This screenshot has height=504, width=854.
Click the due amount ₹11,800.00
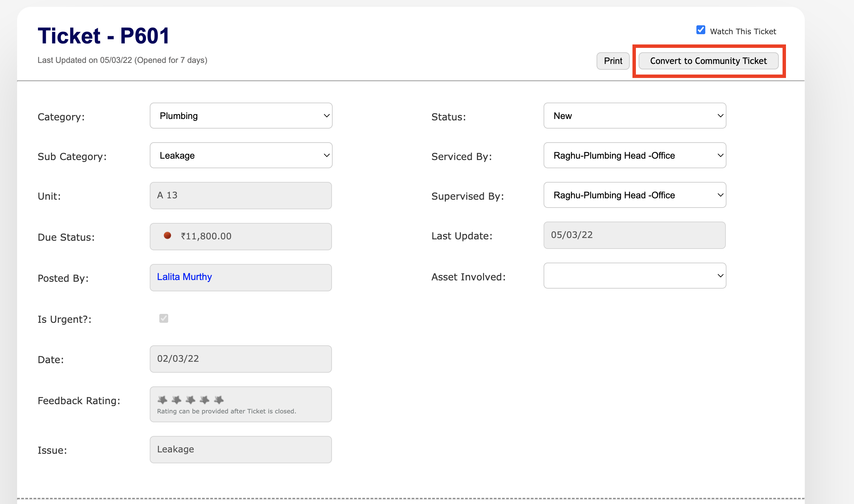[206, 236]
